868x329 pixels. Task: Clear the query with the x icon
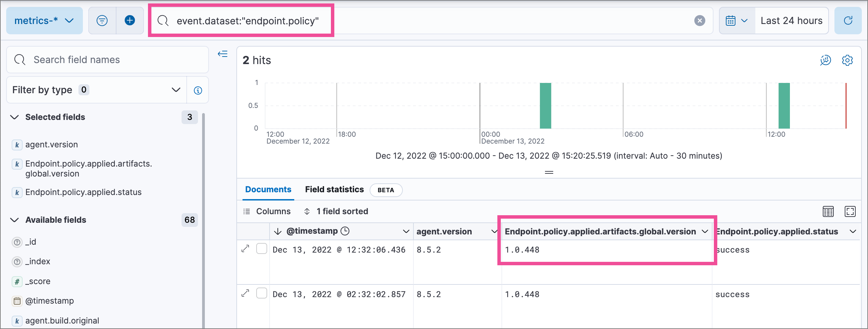700,21
